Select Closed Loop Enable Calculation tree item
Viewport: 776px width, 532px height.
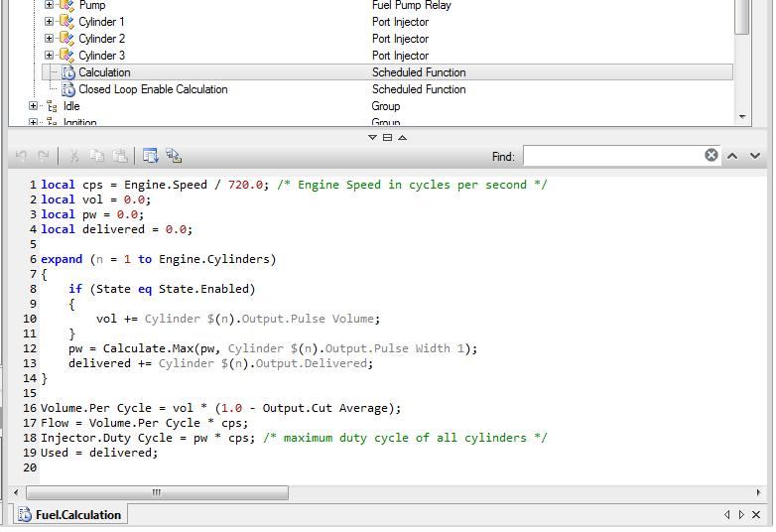tap(153, 89)
